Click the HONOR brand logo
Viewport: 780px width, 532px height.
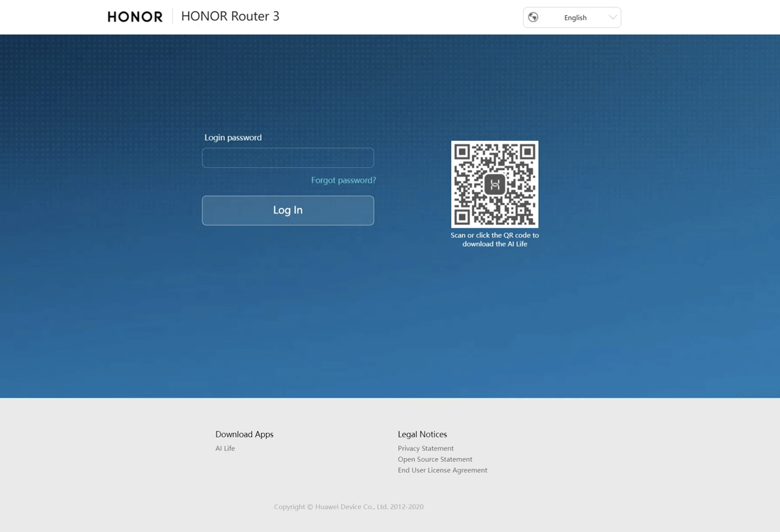[135, 17]
